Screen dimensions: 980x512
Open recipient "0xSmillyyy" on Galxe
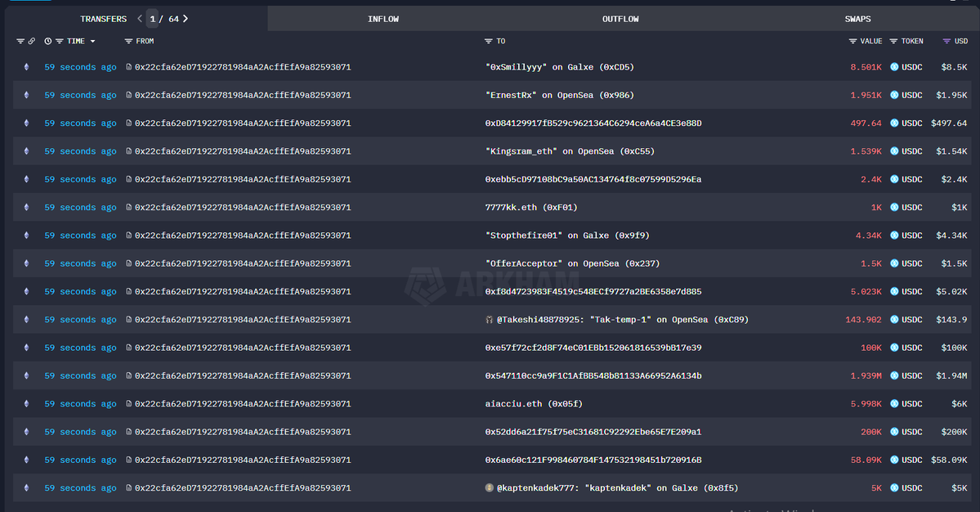click(559, 67)
